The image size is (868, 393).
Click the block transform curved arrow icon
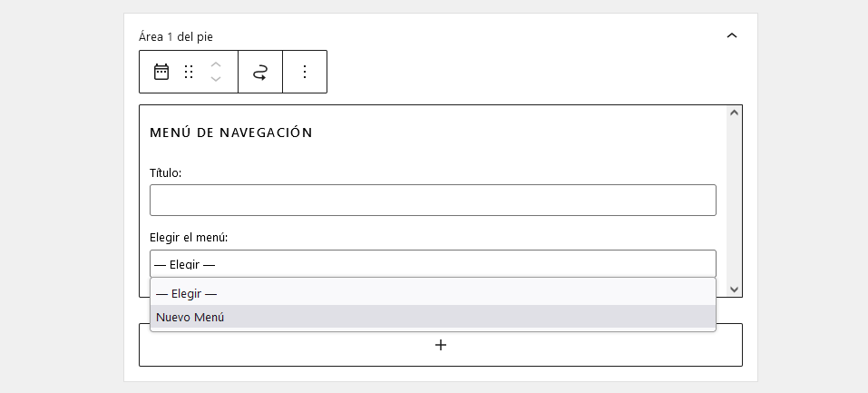coord(260,73)
